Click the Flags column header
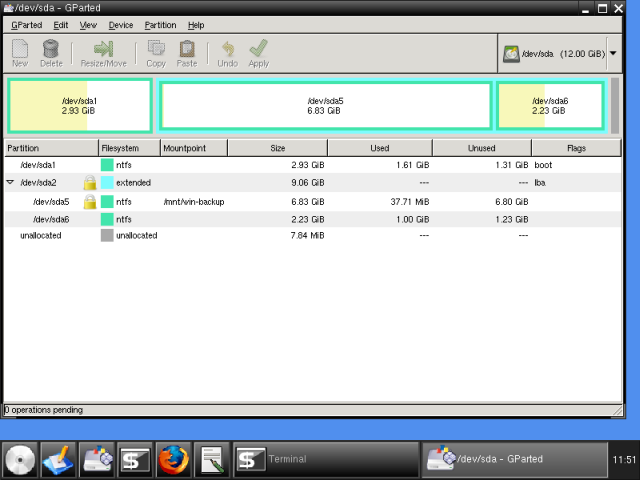Screen dimensions: 640x480 tap(576, 148)
